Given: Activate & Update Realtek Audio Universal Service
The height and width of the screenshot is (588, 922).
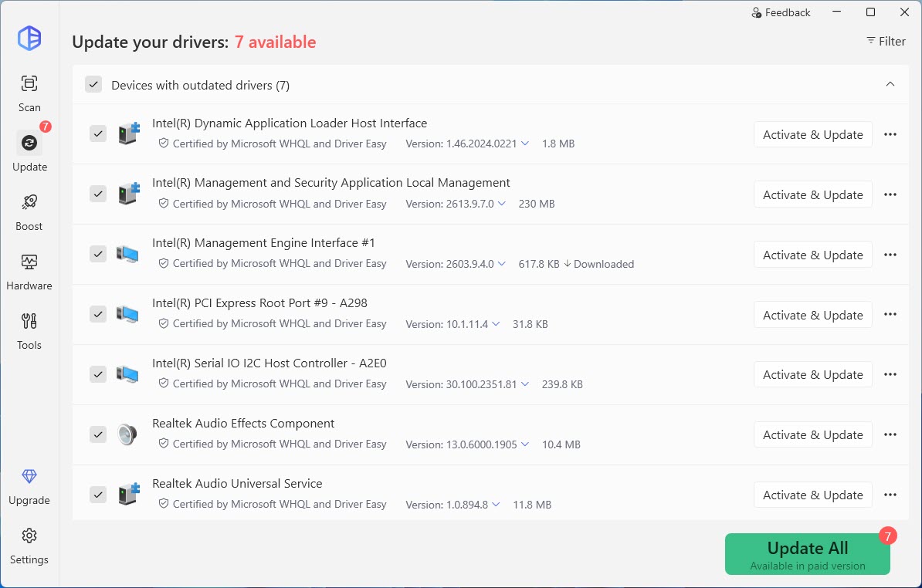Looking at the screenshot, I should (x=812, y=495).
